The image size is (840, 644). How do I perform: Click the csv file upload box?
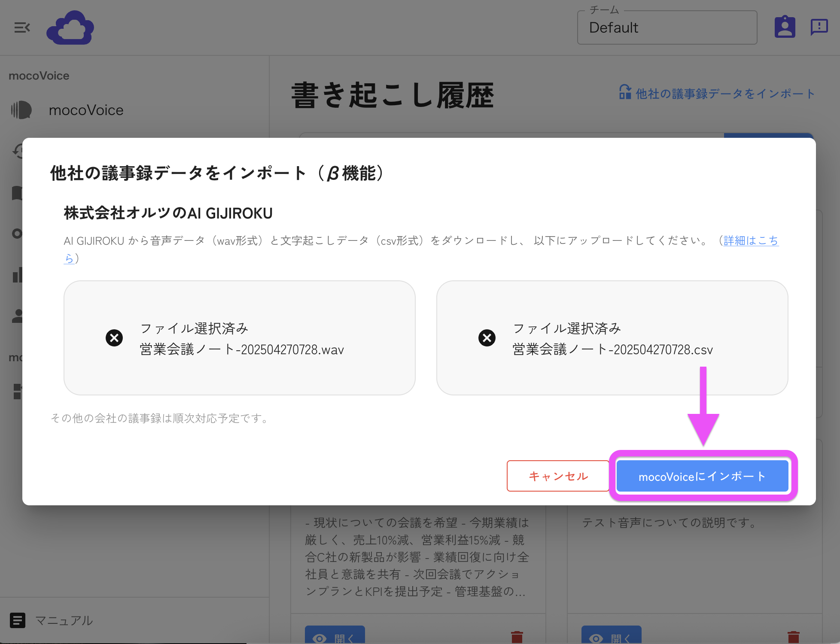pos(612,338)
